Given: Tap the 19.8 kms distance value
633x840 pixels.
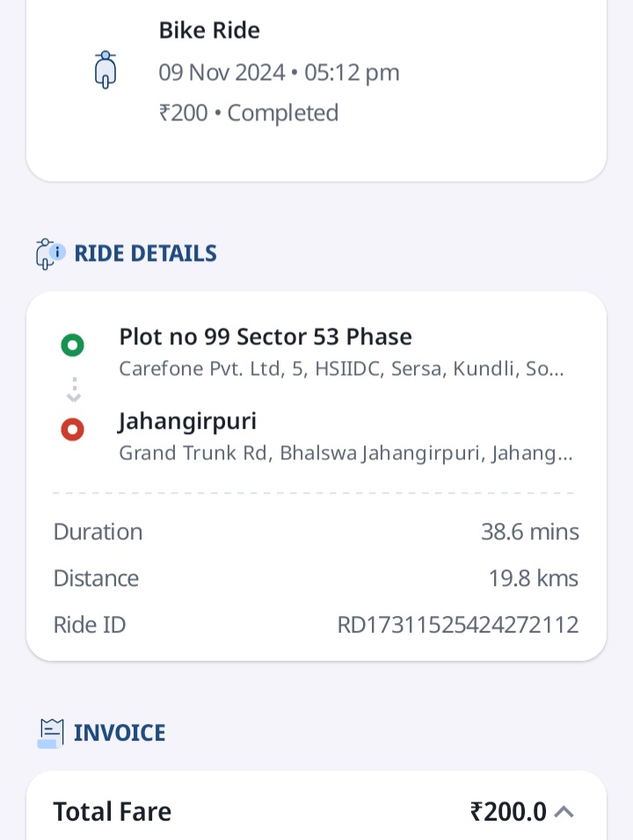Looking at the screenshot, I should [x=534, y=578].
